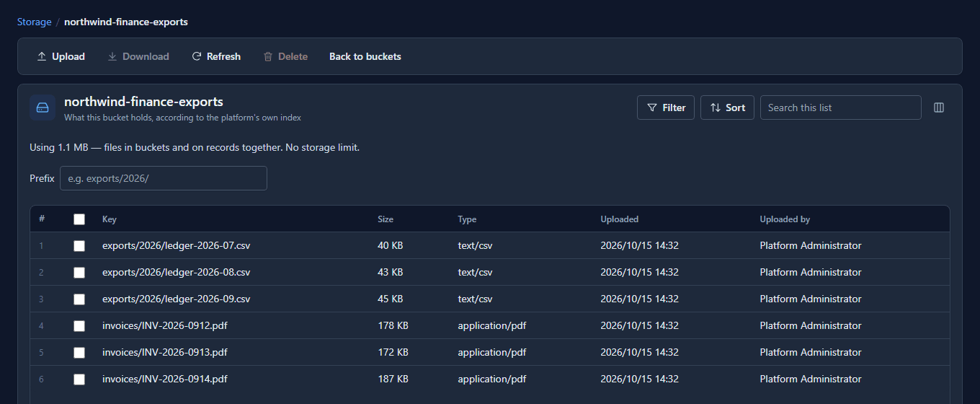This screenshot has height=404, width=980.
Task: Select the INV-2026-0913.pdf checkbox
Action: click(x=79, y=353)
